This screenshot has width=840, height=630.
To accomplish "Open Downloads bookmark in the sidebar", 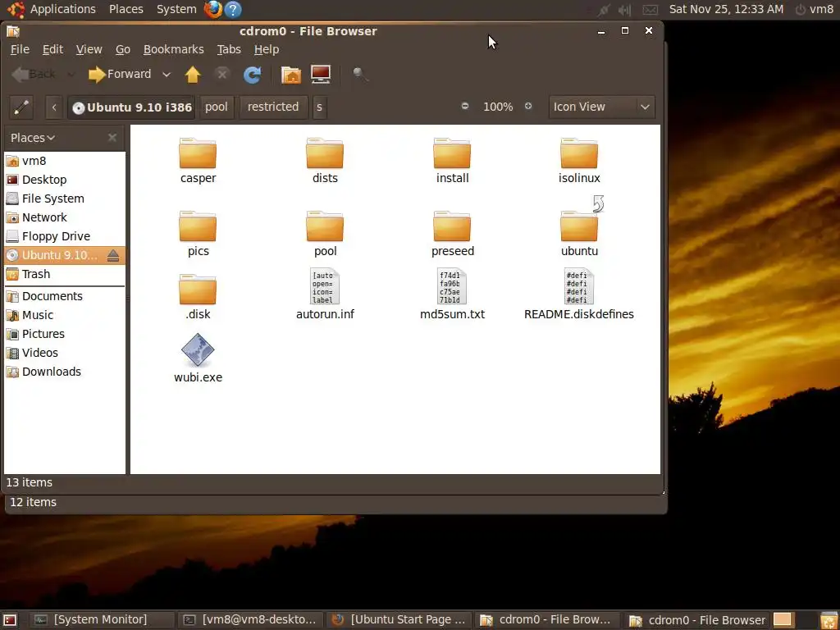I will (65, 372).
